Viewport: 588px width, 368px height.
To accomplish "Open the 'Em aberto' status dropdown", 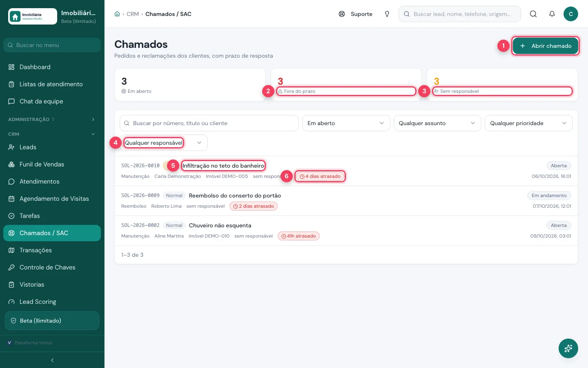I will 346,123.
